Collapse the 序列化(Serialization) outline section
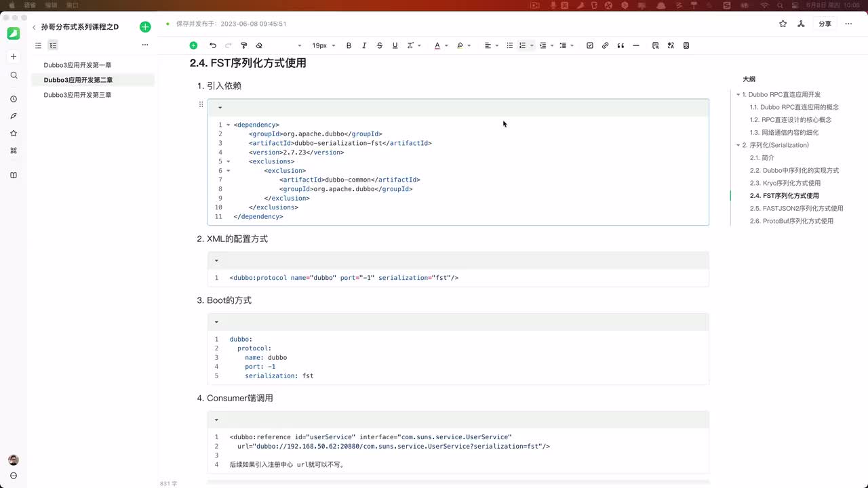Screen dimensions: 868x488 [738, 145]
